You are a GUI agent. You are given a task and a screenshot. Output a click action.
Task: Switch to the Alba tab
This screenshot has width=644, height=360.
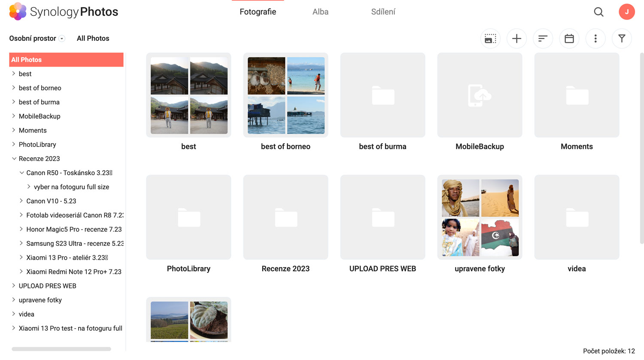pos(320,12)
